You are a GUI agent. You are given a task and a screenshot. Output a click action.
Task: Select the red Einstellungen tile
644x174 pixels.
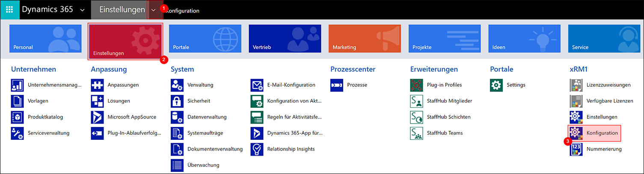click(x=125, y=41)
